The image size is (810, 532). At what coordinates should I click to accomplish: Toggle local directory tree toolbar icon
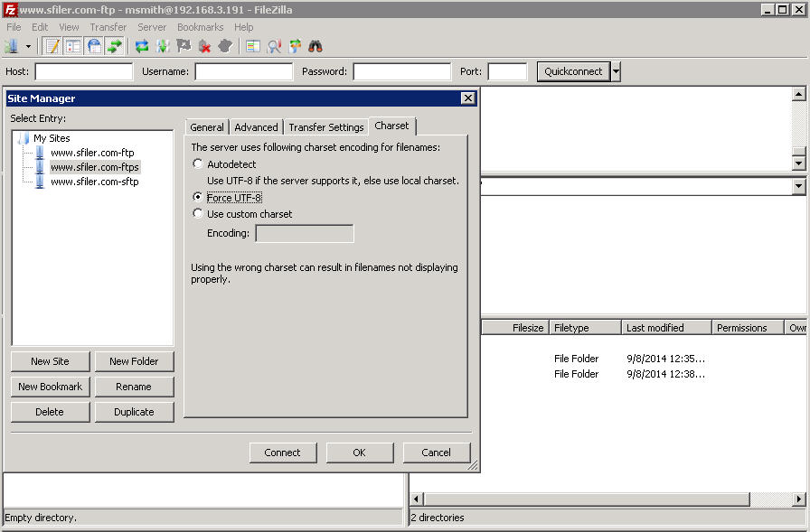73,46
